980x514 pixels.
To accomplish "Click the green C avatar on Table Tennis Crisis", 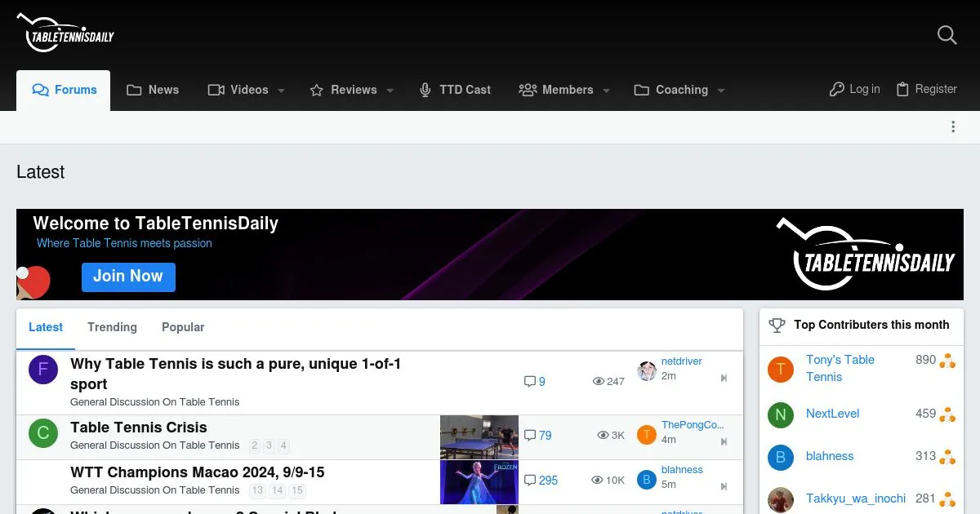I will coord(43,433).
